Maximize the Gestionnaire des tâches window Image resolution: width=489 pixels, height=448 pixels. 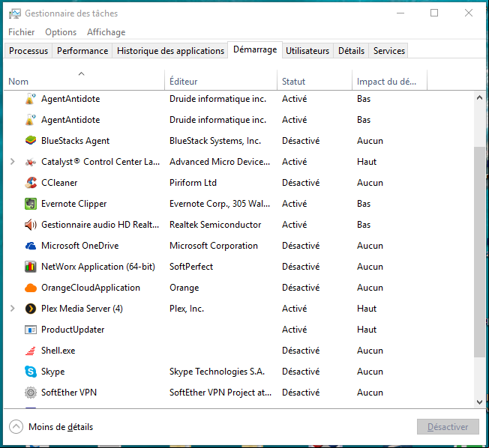[x=434, y=13]
